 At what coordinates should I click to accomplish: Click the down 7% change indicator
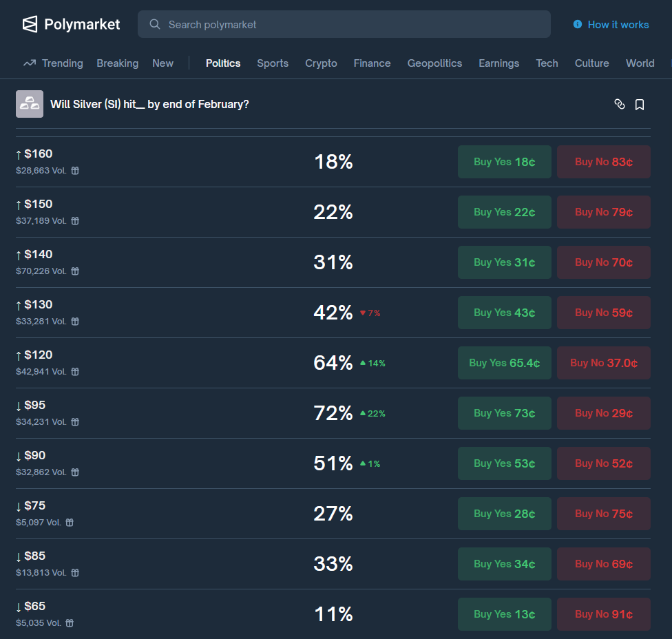(x=370, y=313)
